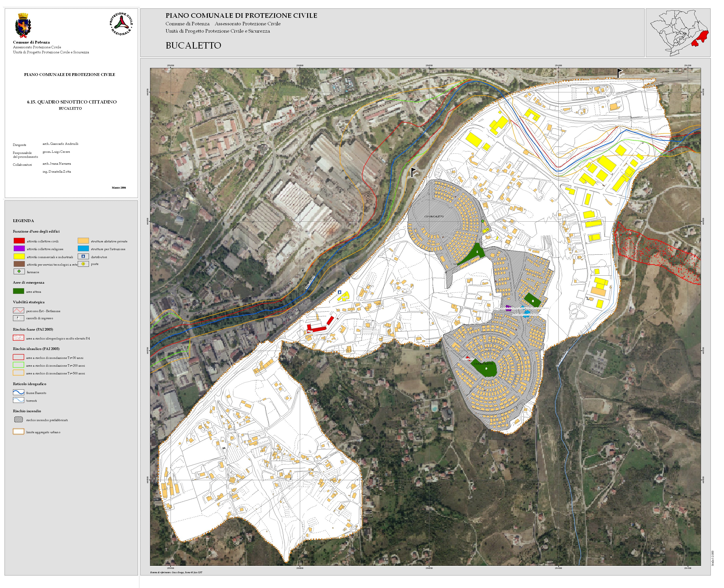This screenshot has width=724, height=588.
Task: Click the purple attività collettive religiose swatch
Action: tap(19, 249)
